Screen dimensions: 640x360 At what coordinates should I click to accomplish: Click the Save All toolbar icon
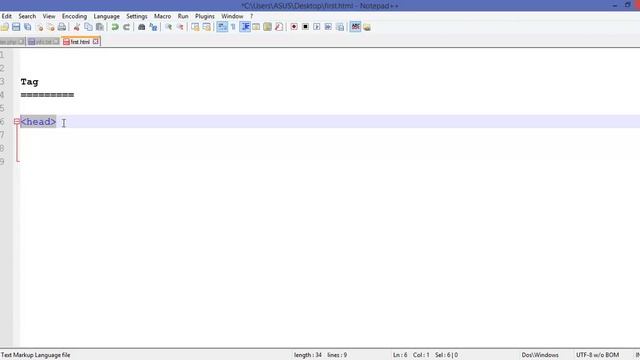click(x=28, y=27)
